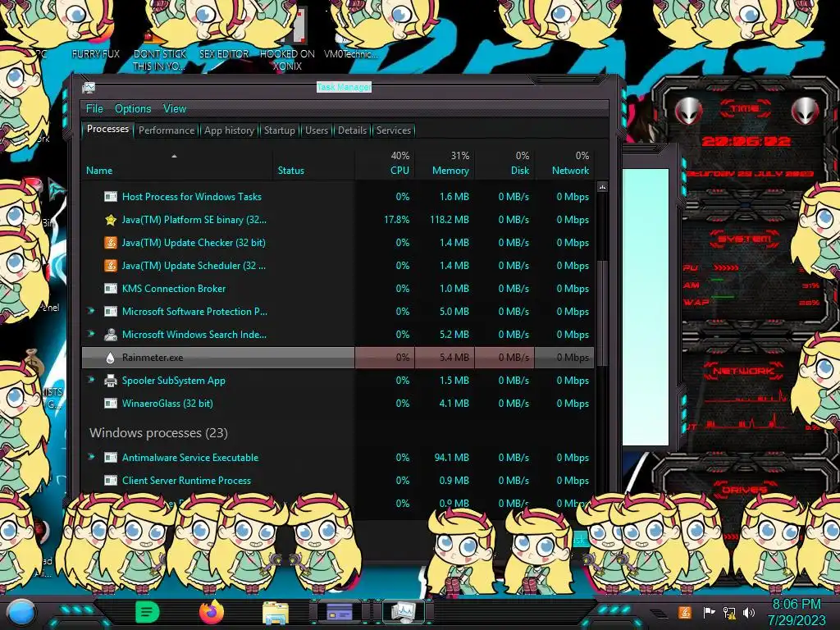Switch to the Services tab
Image resolution: width=840 pixels, height=630 pixels.
coord(393,130)
